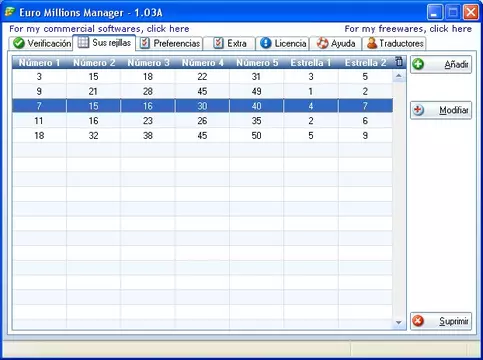
Task: Open the freewares link
Action: [408, 29]
